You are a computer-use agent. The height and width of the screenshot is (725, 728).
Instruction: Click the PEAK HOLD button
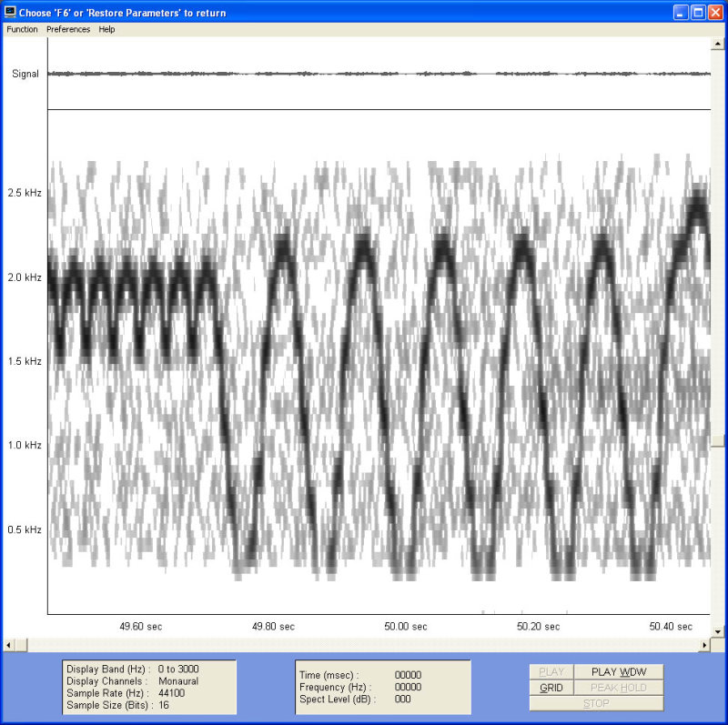619,688
